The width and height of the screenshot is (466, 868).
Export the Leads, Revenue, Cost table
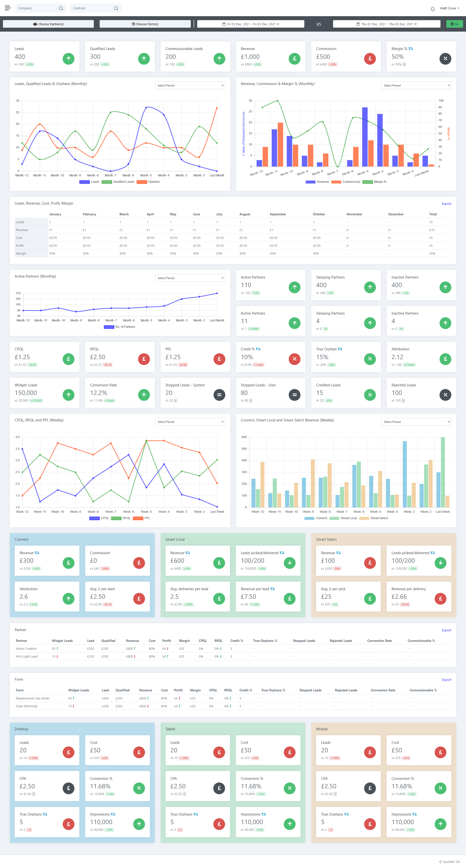point(446,204)
